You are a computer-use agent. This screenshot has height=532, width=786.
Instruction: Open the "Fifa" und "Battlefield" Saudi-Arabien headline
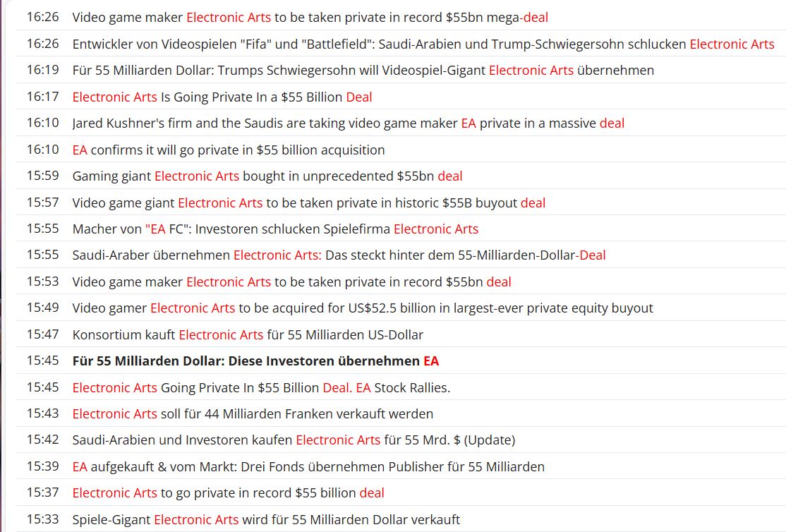tap(423, 44)
